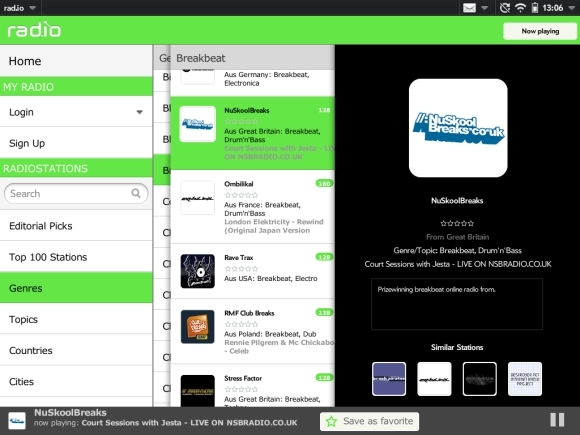Open the Stress Factor station logo
The height and width of the screenshot is (435, 580).
tap(198, 391)
